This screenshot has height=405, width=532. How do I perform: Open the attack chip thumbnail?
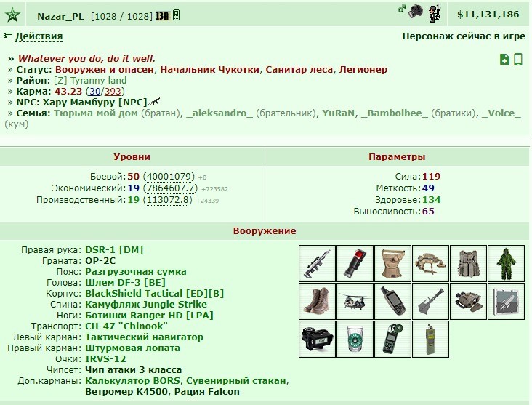507,302
